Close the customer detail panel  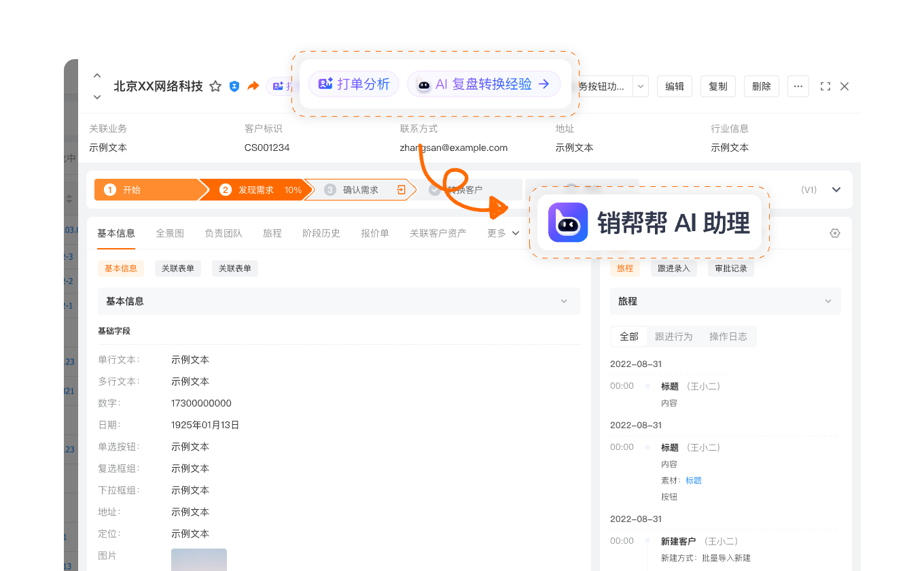(845, 86)
